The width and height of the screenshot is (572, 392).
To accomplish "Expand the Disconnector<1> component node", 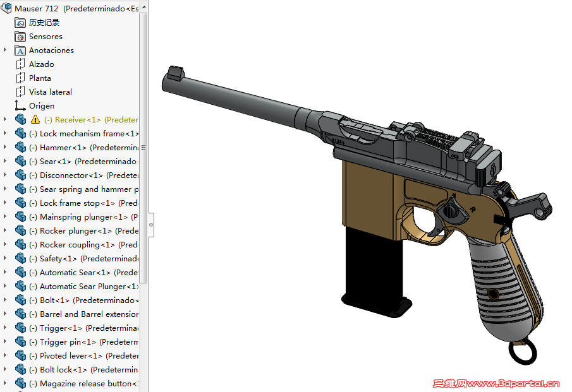I will pos(5,174).
